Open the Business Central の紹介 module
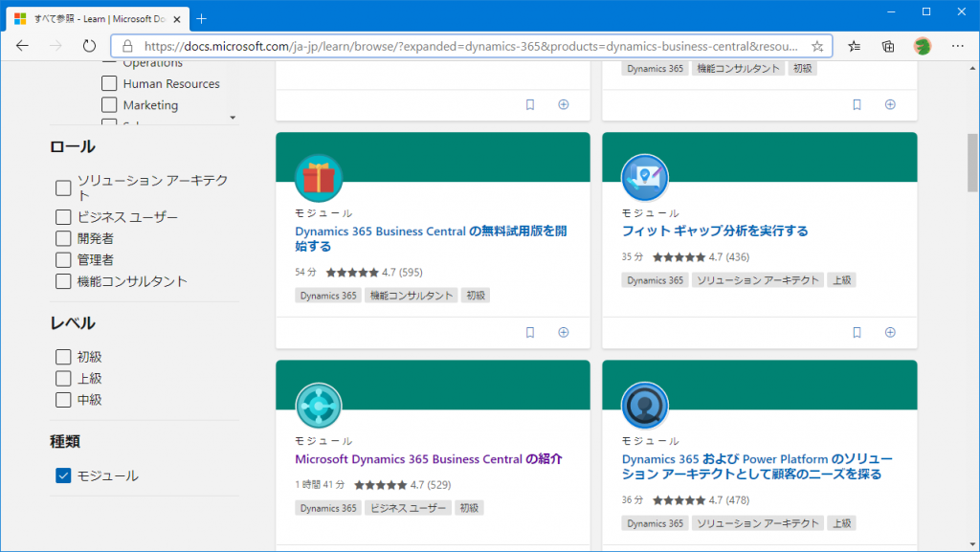The width and height of the screenshot is (980, 552). click(x=428, y=459)
